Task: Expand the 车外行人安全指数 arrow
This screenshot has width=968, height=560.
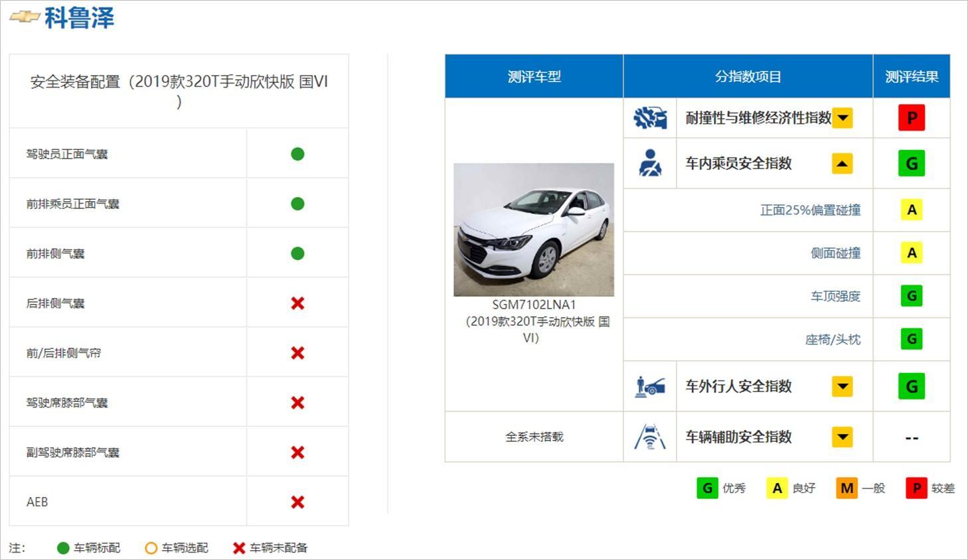Action: (843, 386)
